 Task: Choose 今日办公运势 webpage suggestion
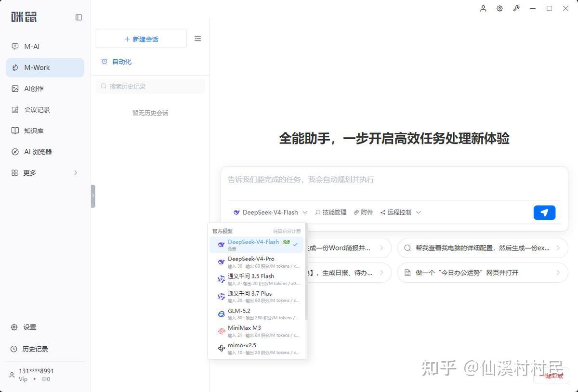point(483,273)
